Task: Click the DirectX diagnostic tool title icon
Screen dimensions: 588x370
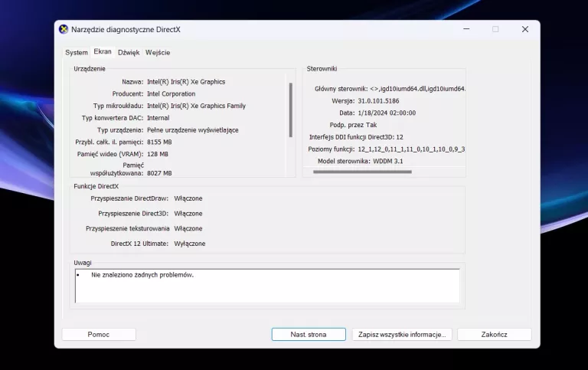Action: click(x=64, y=29)
